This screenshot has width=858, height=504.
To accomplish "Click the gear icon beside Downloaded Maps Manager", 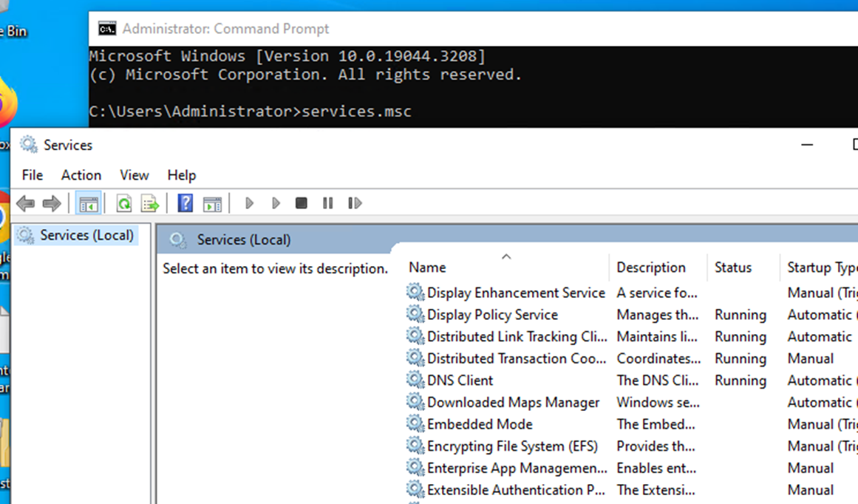I will [x=415, y=402].
